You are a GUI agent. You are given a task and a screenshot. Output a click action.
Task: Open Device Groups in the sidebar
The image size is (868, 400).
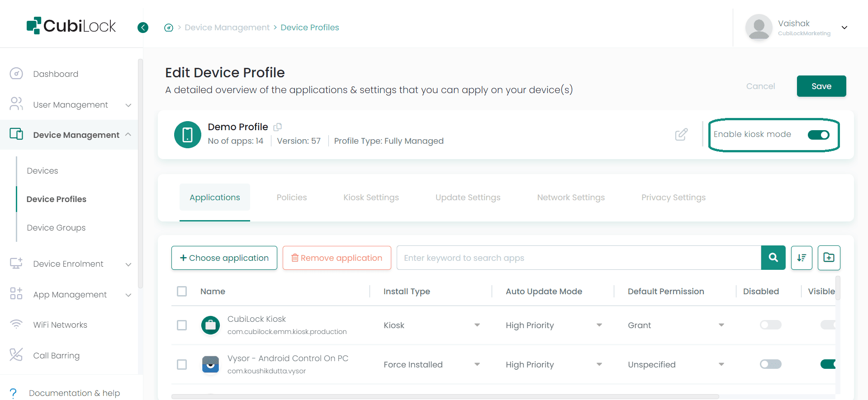click(56, 228)
